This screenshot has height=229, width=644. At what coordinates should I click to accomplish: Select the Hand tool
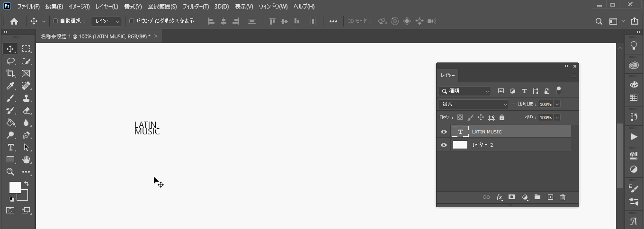[x=27, y=159]
